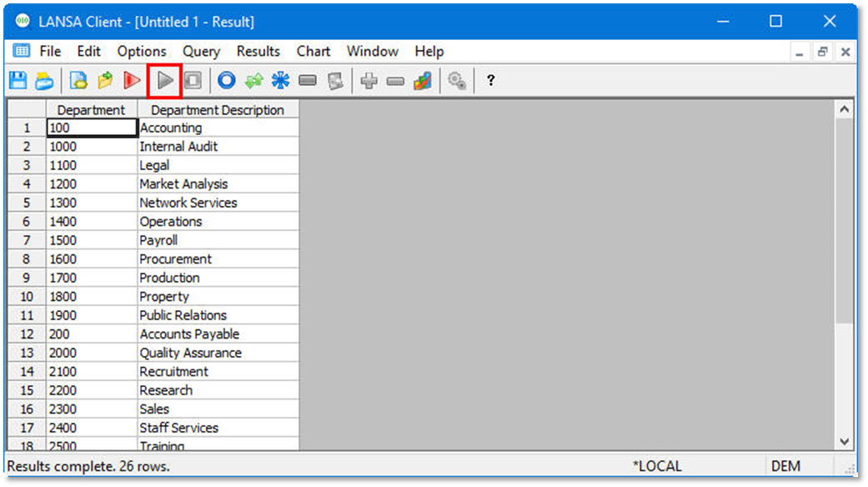Click the gears settings toolbar icon

pyautogui.click(x=457, y=81)
